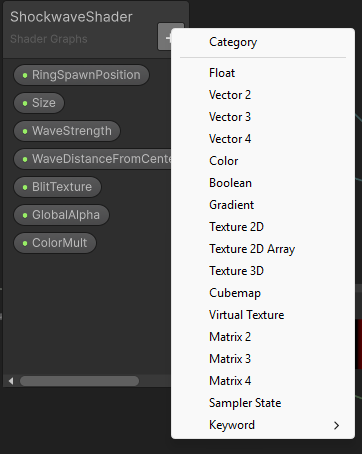Viewport: 362px width, 454px height.
Task: Select the WaveDistanceFromCenter property
Action: (92, 159)
